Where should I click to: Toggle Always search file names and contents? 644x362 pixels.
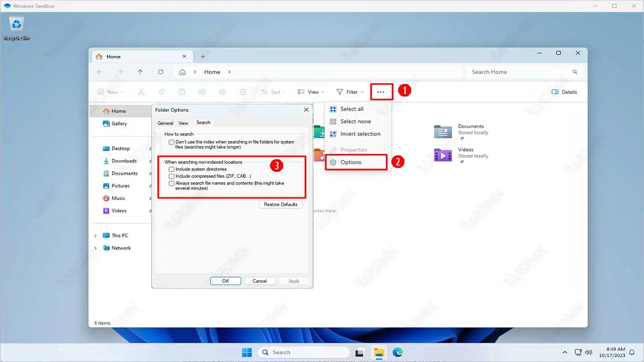click(x=172, y=183)
